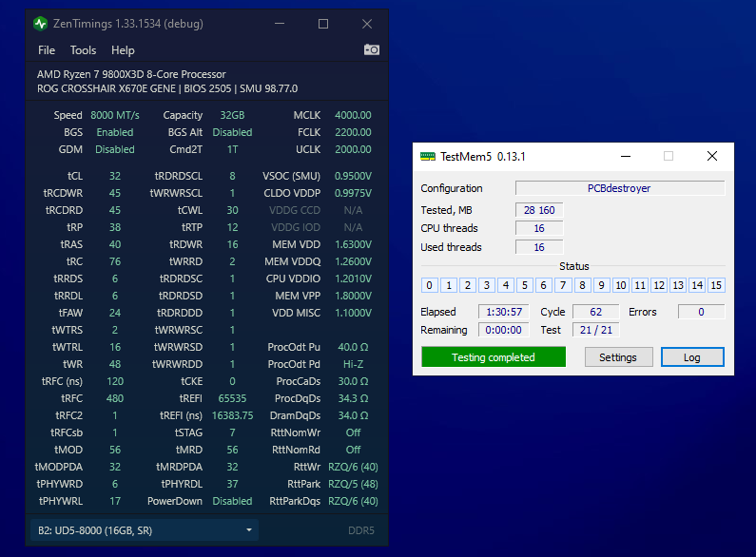756x557 pixels.
Task: Select thread status box 0
Action: (x=430, y=285)
